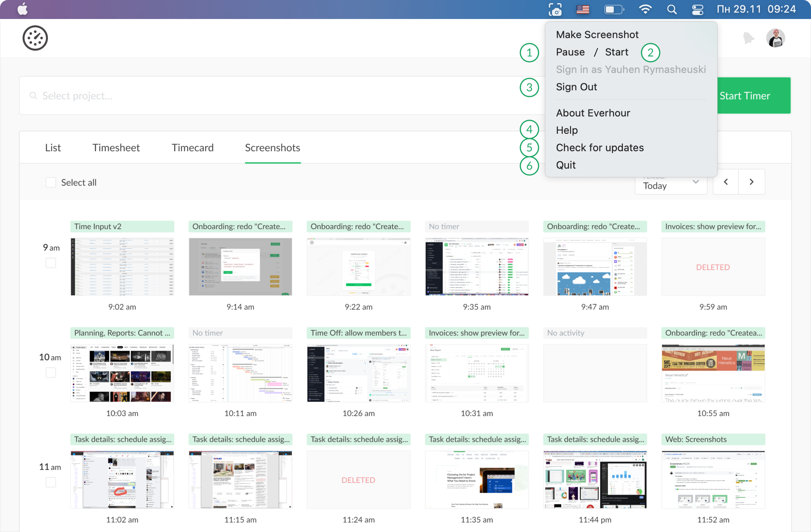The width and height of the screenshot is (811, 532).
Task: Open the 9:22 am screenshot thumbnail
Action: (x=359, y=266)
